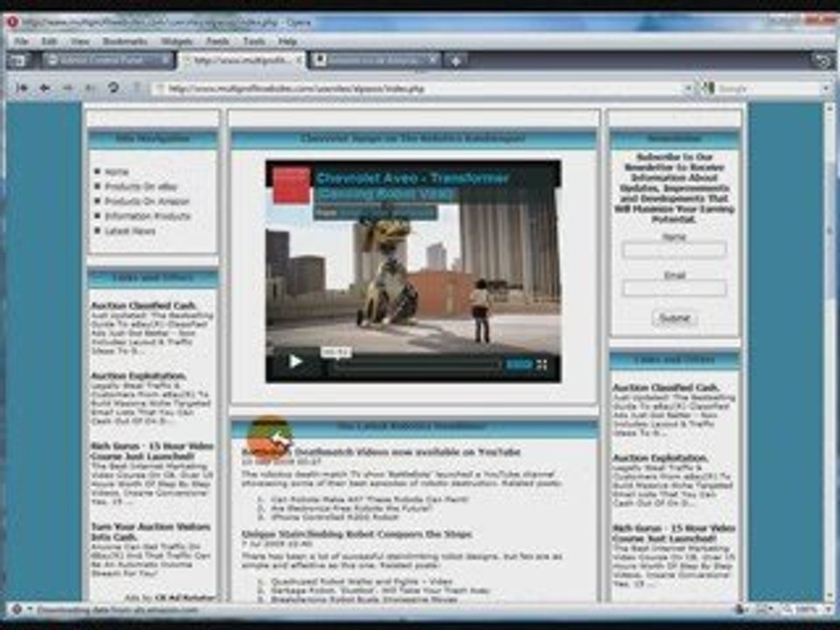Click the page vertical scrollbar

coord(831,230)
